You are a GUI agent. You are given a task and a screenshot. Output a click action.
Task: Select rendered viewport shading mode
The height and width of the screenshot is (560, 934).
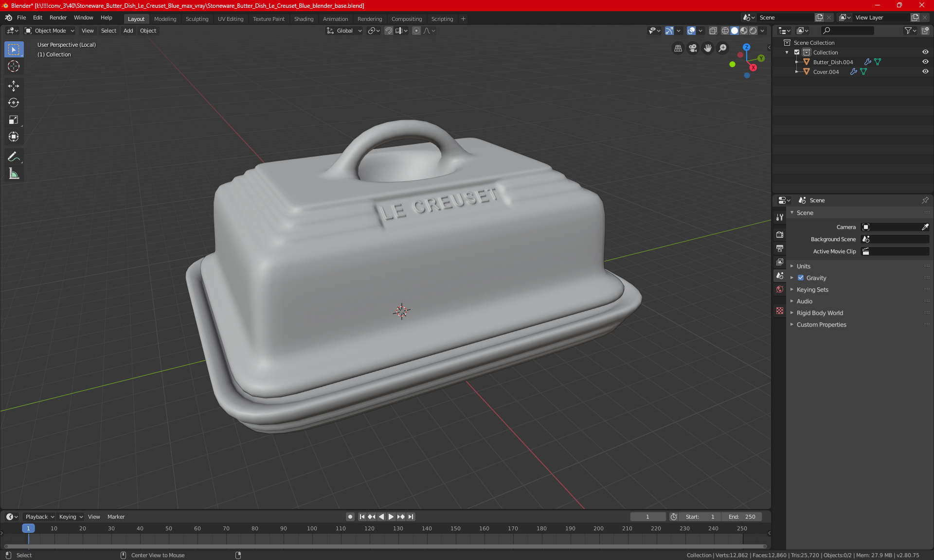point(753,31)
